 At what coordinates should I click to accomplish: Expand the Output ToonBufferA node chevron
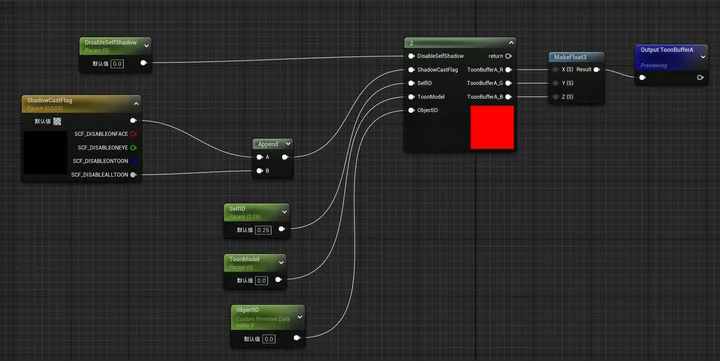tap(703, 57)
